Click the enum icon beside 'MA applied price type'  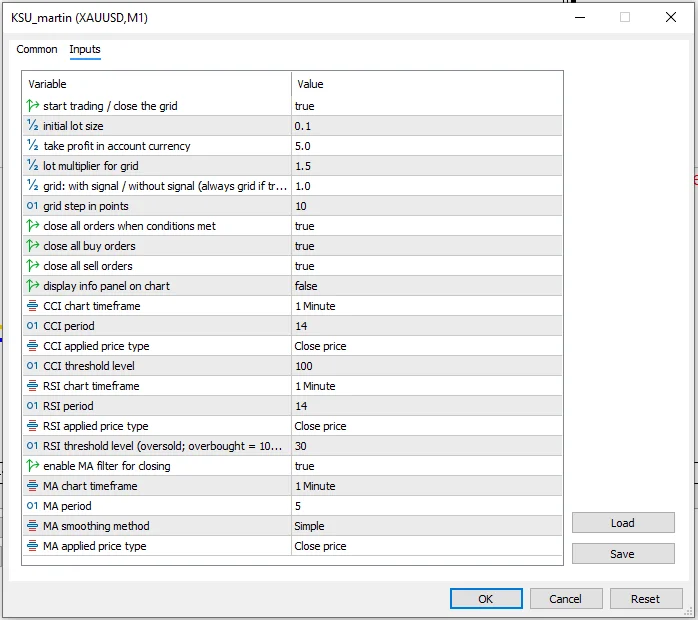(x=32, y=546)
